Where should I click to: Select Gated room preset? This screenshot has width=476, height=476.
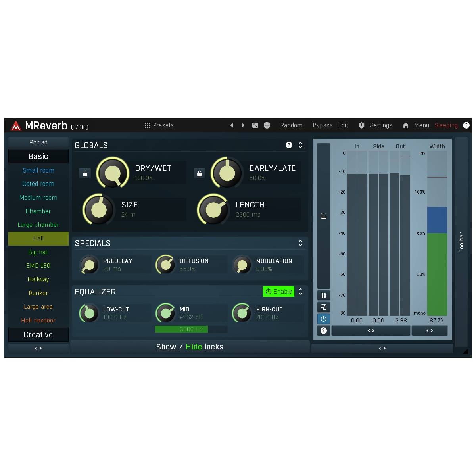(38, 184)
